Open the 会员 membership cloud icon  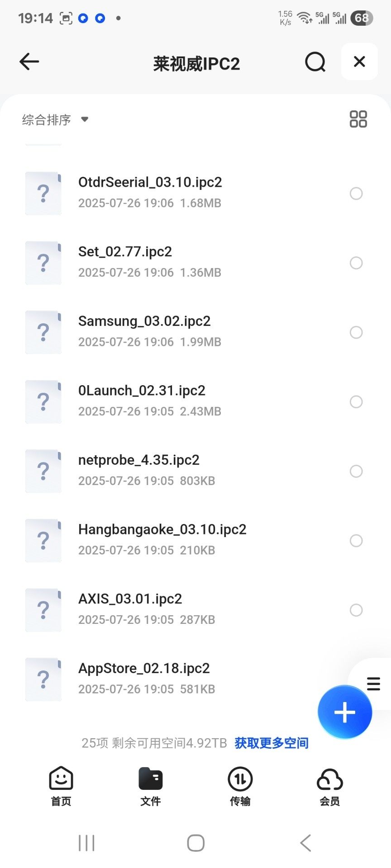[x=329, y=786]
